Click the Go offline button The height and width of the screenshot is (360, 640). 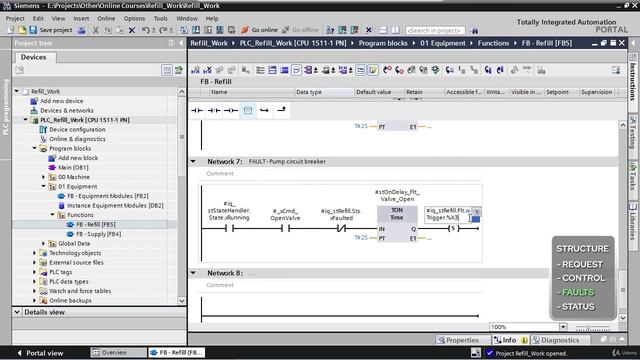300,30
